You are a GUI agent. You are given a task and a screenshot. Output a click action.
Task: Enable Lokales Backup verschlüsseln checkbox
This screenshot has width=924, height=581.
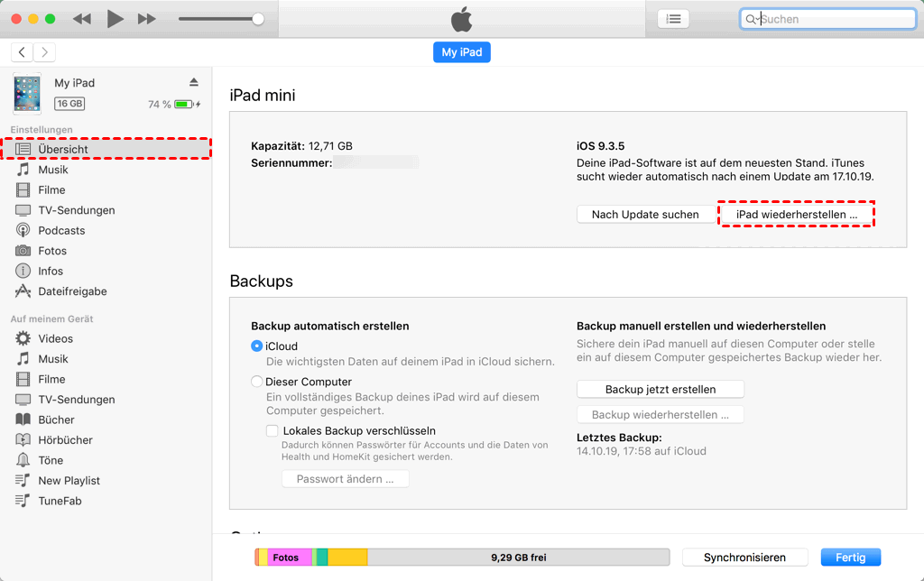272,431
